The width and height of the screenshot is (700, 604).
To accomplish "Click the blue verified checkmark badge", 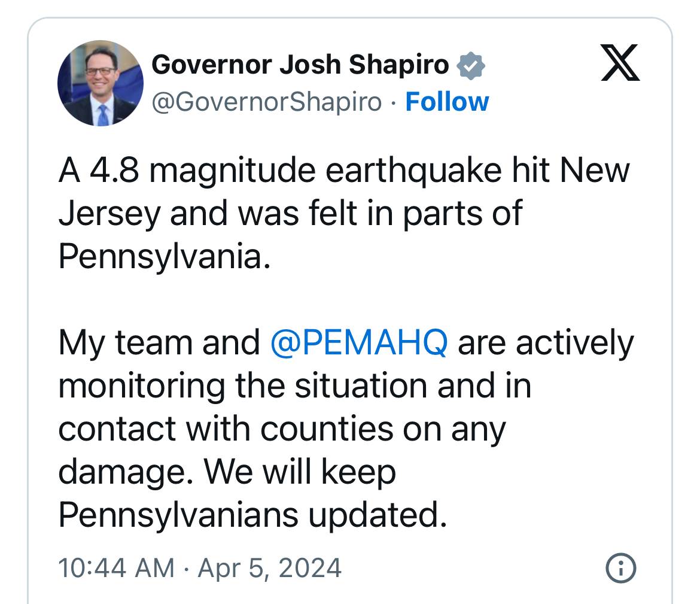I will pos(471,65).
